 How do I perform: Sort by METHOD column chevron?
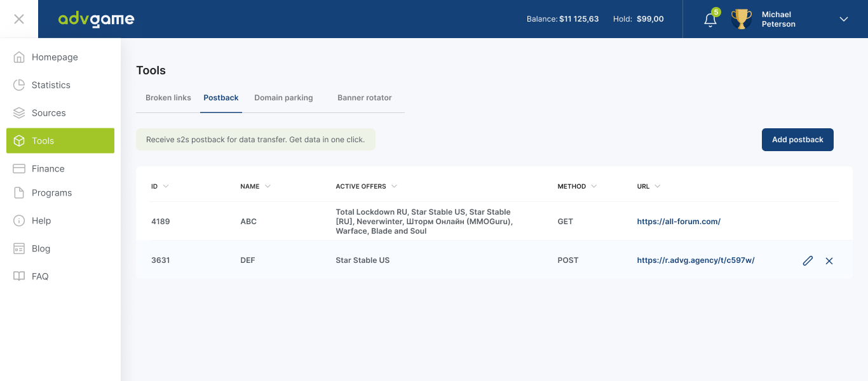click(594, 186)
